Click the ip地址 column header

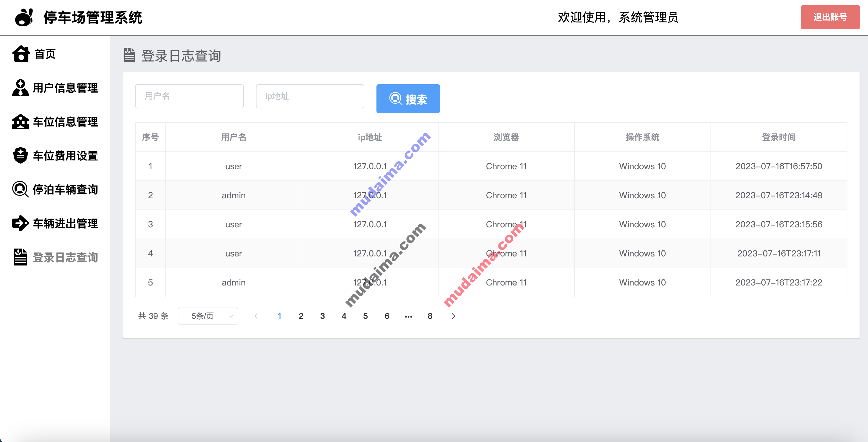(369, 137)
